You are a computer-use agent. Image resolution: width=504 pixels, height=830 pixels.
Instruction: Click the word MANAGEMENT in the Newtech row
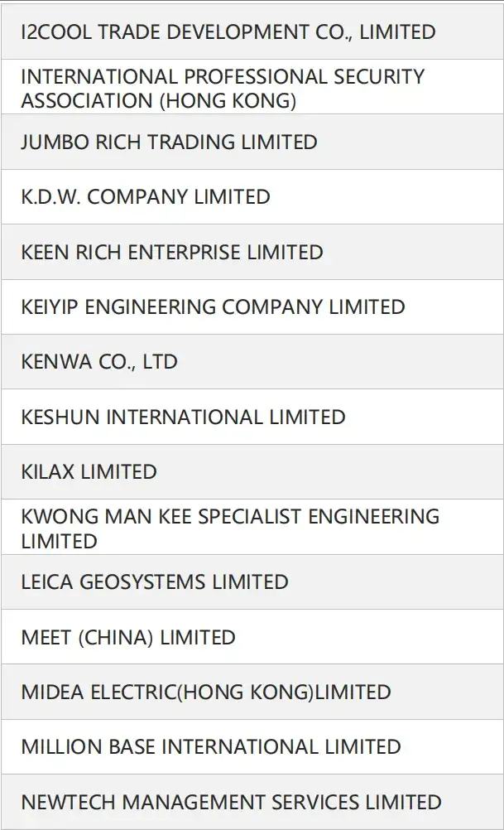pos(194,802)
